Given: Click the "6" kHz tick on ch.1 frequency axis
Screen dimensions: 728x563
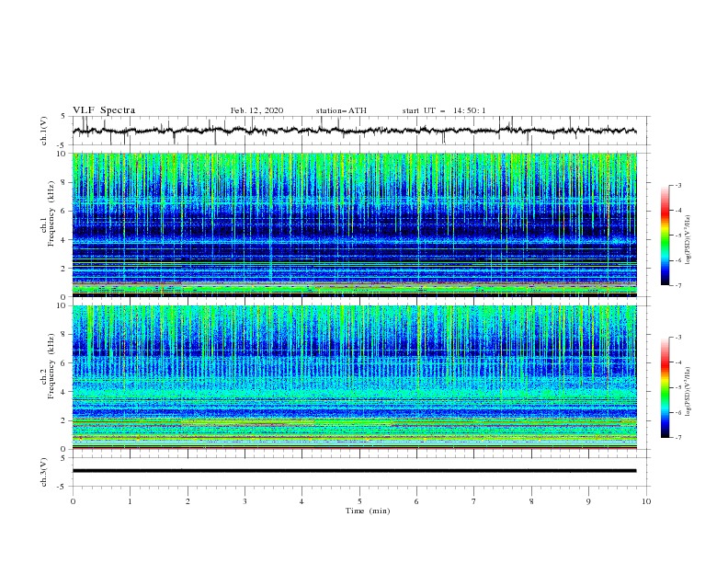Looking at the screenshot, I should (x=64, y=212).
